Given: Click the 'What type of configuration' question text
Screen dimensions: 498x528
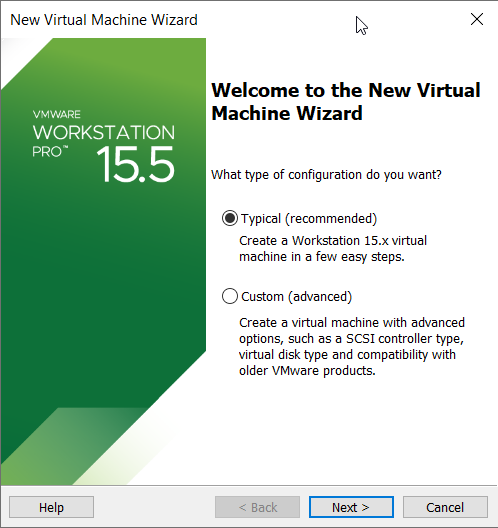Looking at the screenshot, I should [x=326, y=175].
